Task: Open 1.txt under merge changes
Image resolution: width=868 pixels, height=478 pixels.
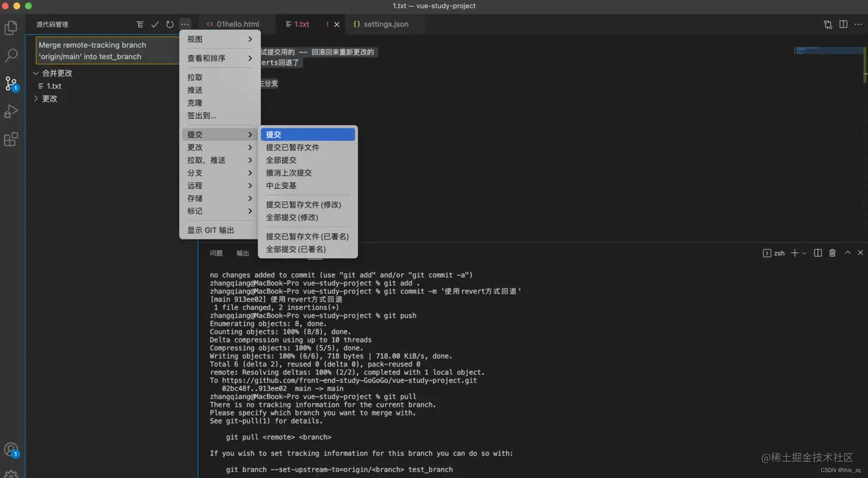Action: 54,86
